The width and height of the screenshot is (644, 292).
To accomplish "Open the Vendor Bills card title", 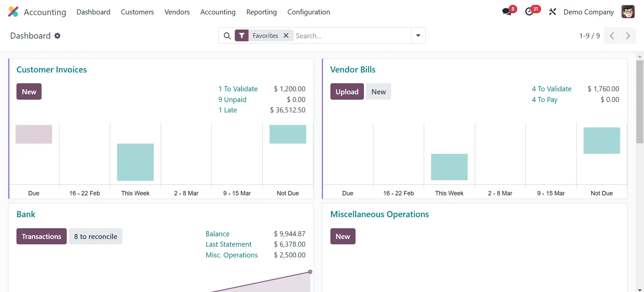I will (353, 69).
